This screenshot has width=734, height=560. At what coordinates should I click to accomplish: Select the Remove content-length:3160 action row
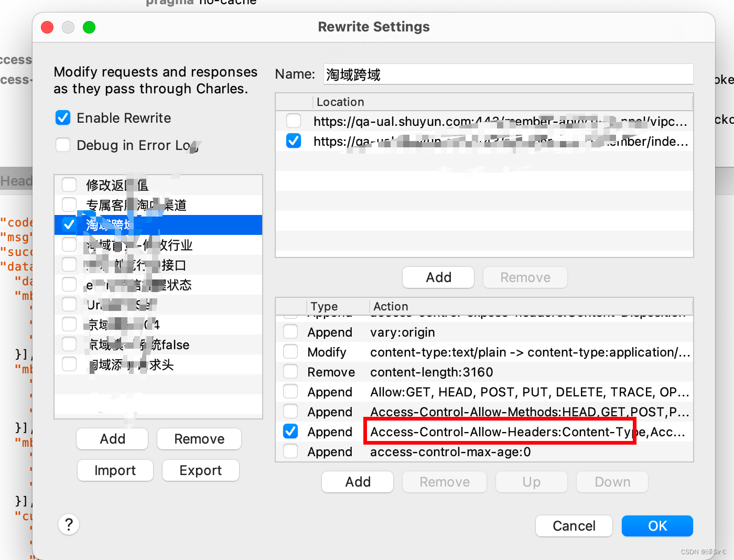(x=431, y=372)
